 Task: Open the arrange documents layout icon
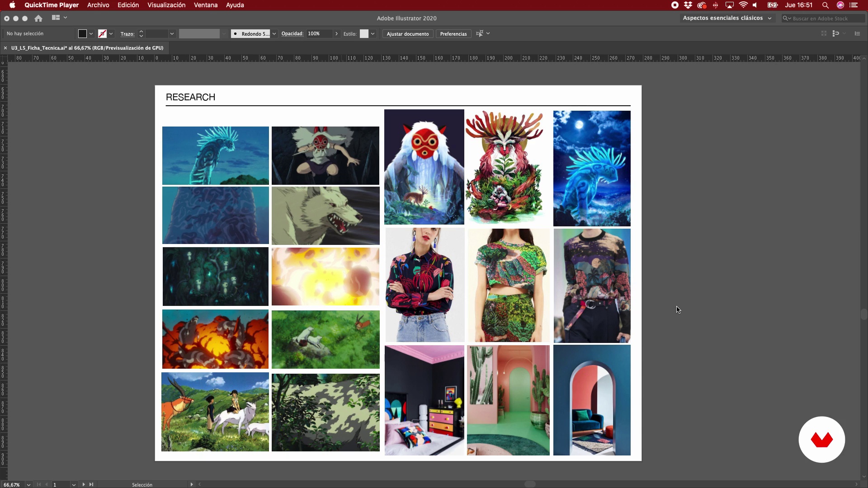(56, 18)
